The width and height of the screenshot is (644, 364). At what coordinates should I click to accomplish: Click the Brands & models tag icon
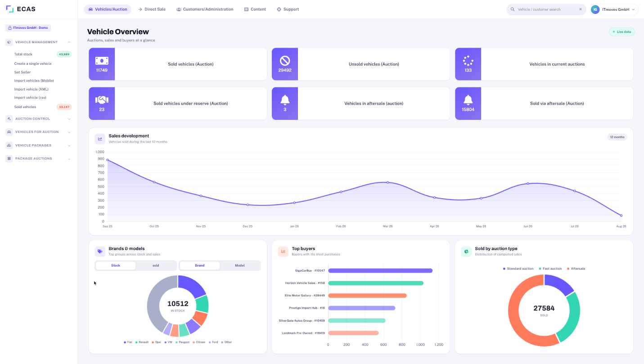pos(100,251)
